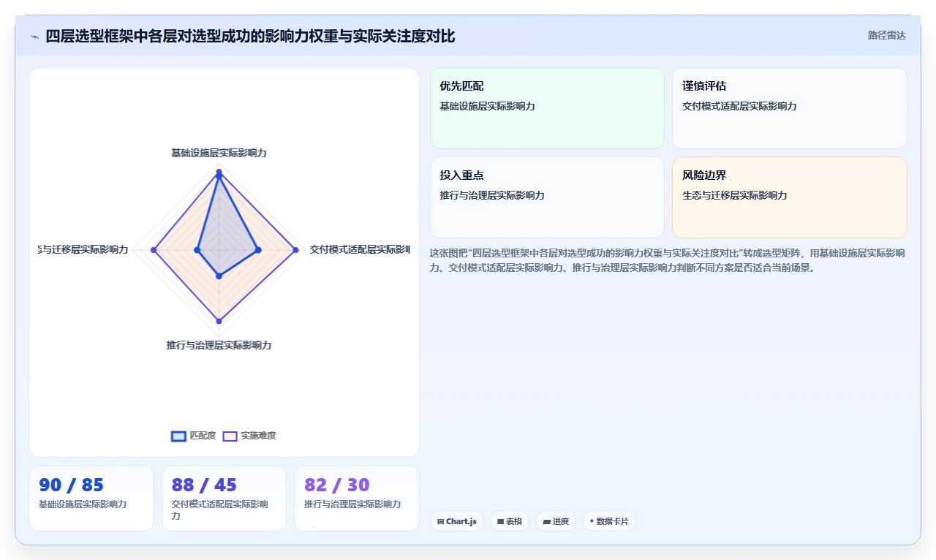Click the lightning icon beside the title
The image size is (936, 560).
point(34,36)
